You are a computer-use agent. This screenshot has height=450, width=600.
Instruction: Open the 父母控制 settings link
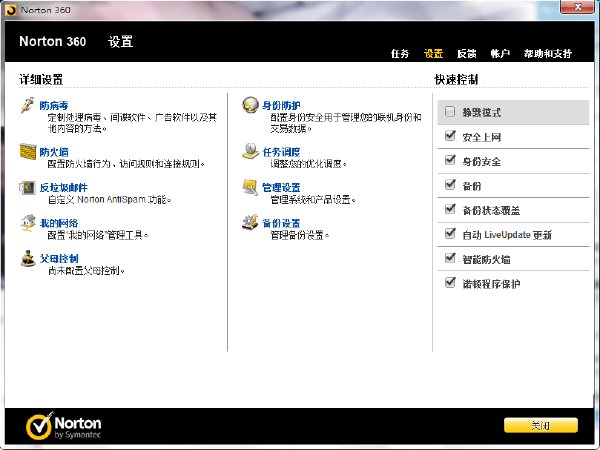coord(59,259)
